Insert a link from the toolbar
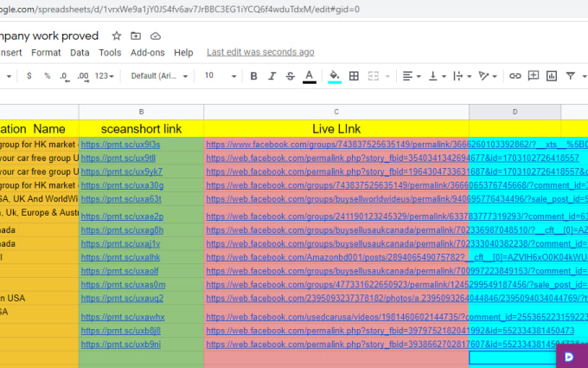The height and width of the screenshot is (368, 588). [x=514, y=76]
